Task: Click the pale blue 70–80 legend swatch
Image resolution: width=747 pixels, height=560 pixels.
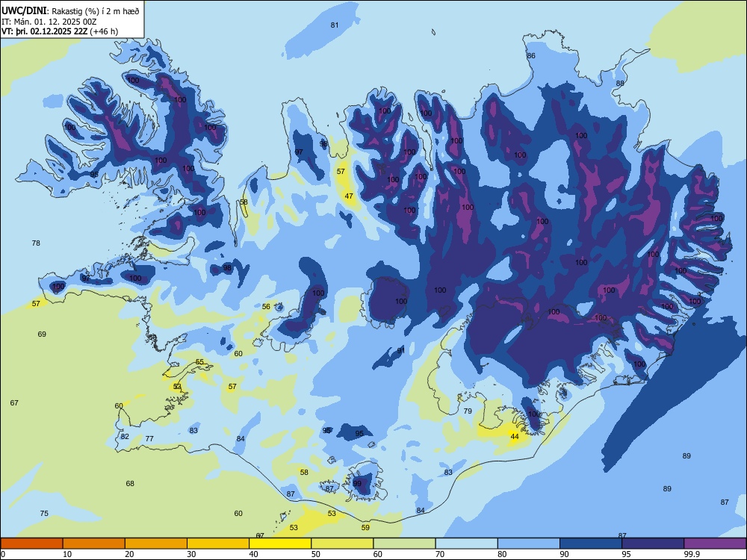Action: pyautogui.click(x=466, y=544)
